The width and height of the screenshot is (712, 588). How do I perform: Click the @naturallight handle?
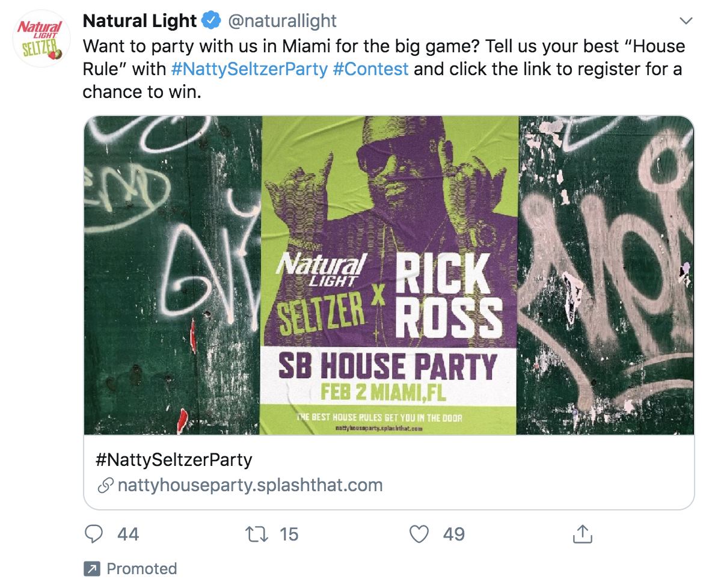[282, 21]
